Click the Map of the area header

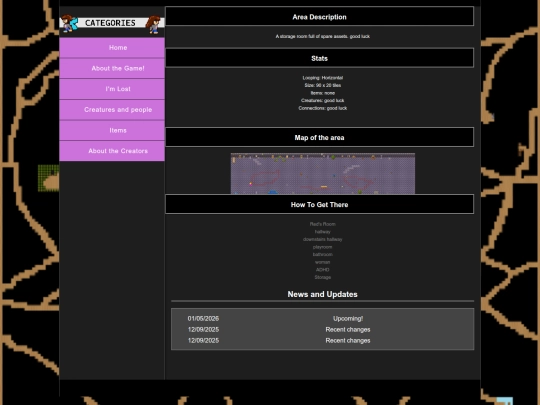click(x=320, y=137)
